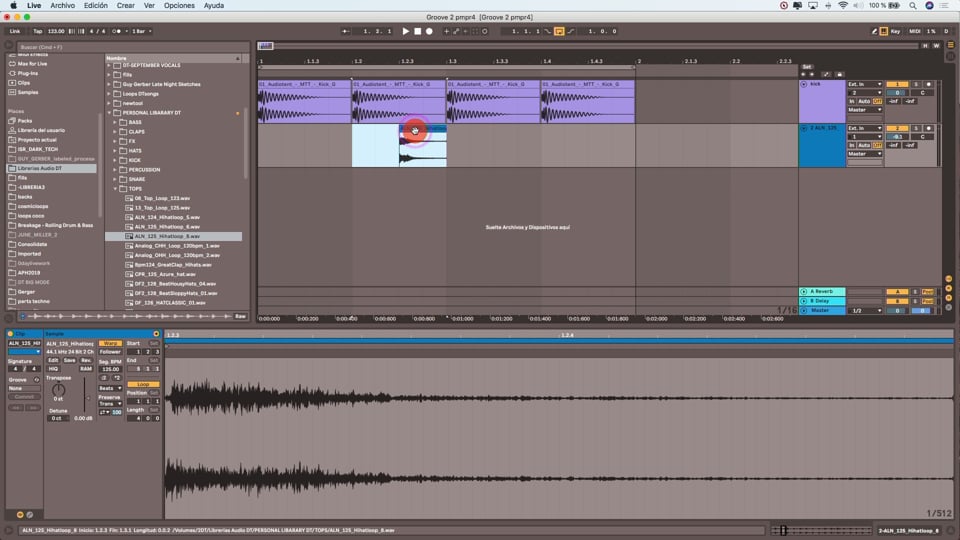Click the Stop transport button

tap(418, 31)
